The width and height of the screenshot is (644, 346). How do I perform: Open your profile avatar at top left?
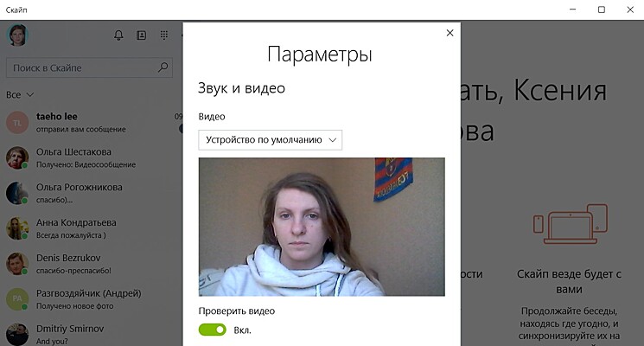tap(18, 35)
